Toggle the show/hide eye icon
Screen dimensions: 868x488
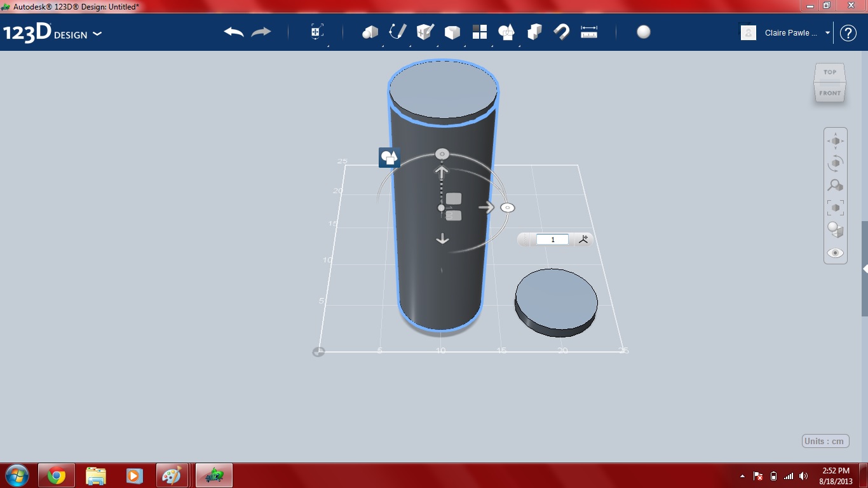(x=836, y=253)
